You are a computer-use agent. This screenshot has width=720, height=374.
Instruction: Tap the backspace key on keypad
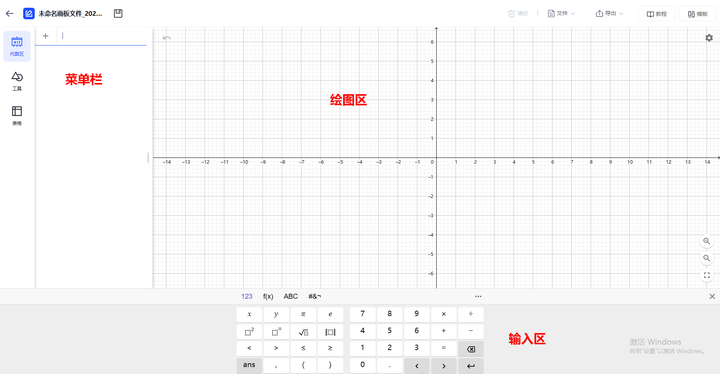click(x=471, y=349)
